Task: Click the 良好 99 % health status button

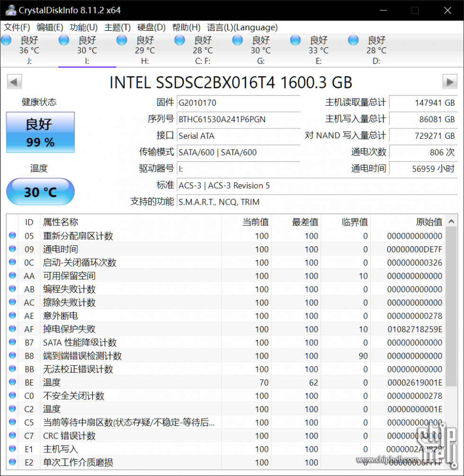Action: tap(40, 132)
